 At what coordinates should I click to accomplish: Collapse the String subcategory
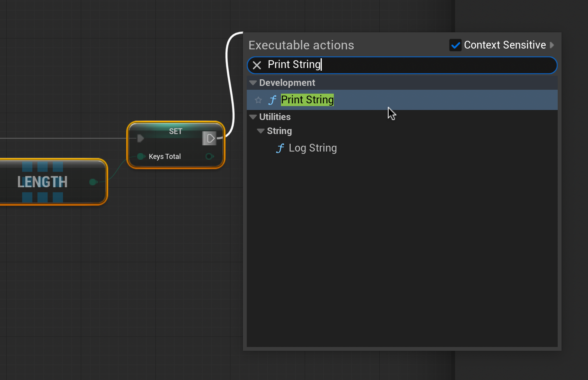(x=261, y=131)
